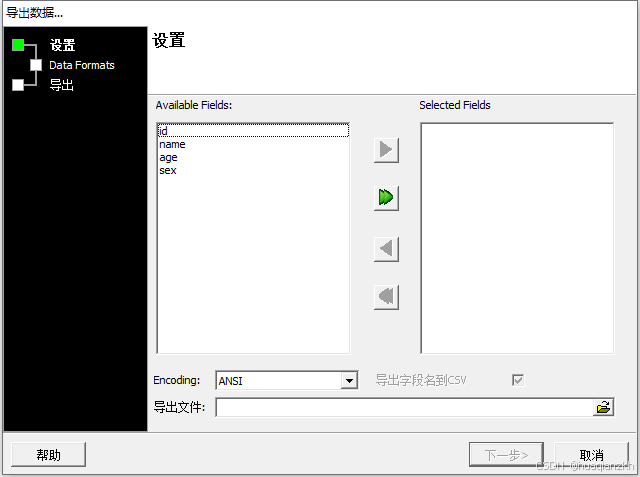The width and height of the screenshot is (640, 477).
Task: Select the id field
Action: pyautogui.click(x=253, y=131)
